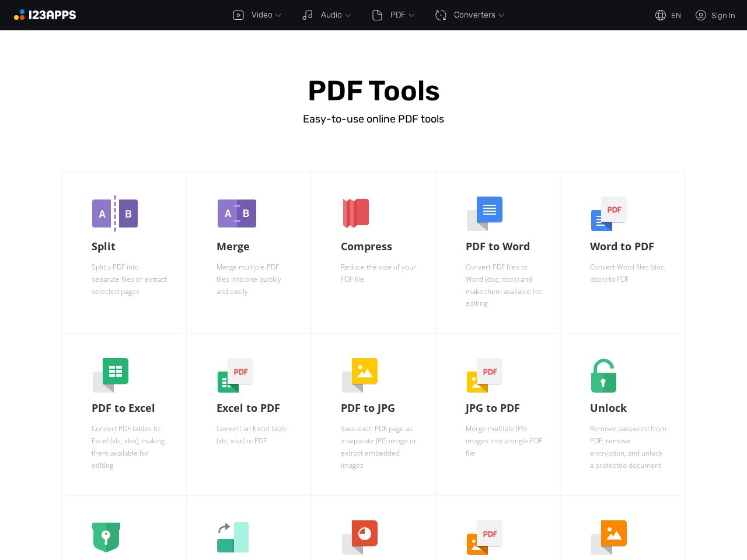
Task: Click 'Convert PDF tables to Excel' description
Action: tap(128, 447)
